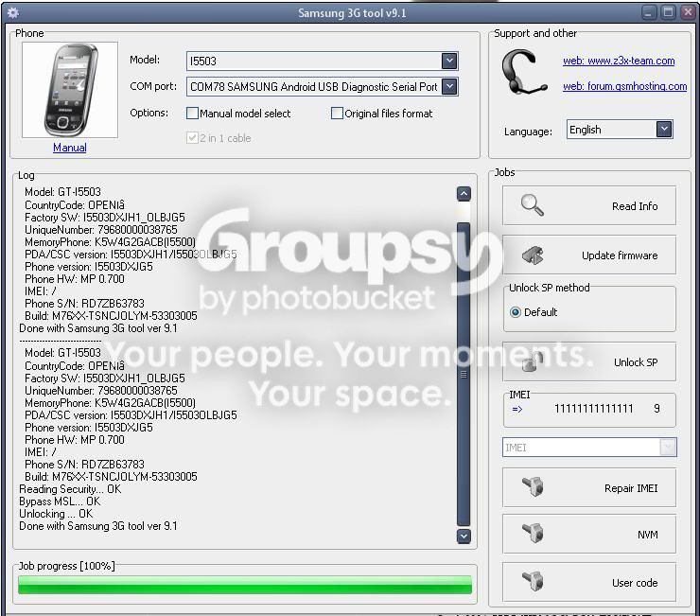The height and width of the screenshot is (616, 700).
Task: Click the 'Bypass MSL... OK' log line
Action: pos(60,502)
